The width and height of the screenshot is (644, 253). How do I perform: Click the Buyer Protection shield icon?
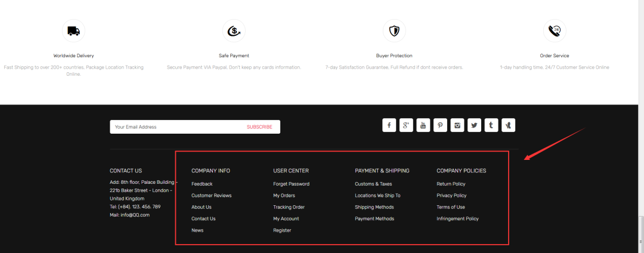pyautogui.click(x=394, y=31)
